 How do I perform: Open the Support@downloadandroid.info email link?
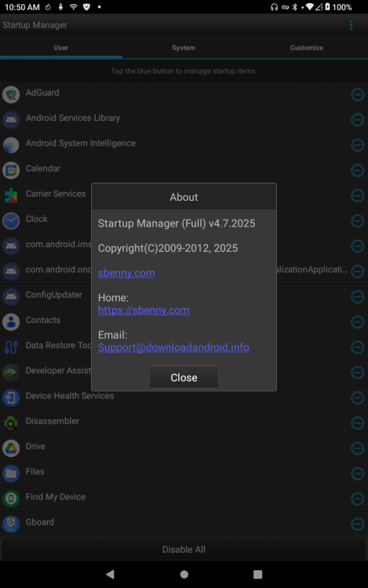[173, 347]
